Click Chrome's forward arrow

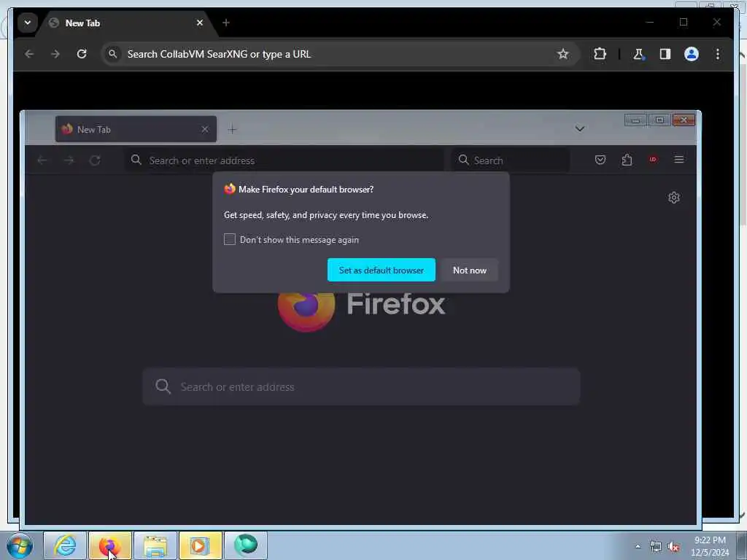point(55,54)
